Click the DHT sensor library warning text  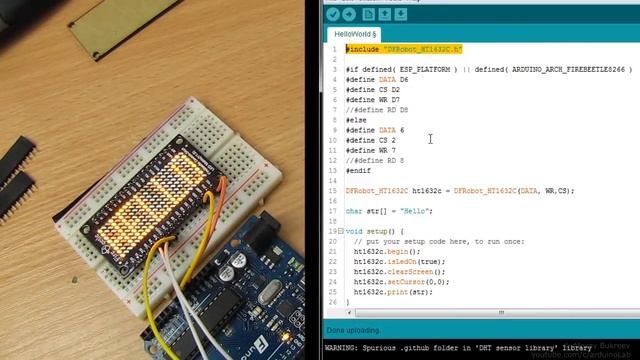click(458, 348)
